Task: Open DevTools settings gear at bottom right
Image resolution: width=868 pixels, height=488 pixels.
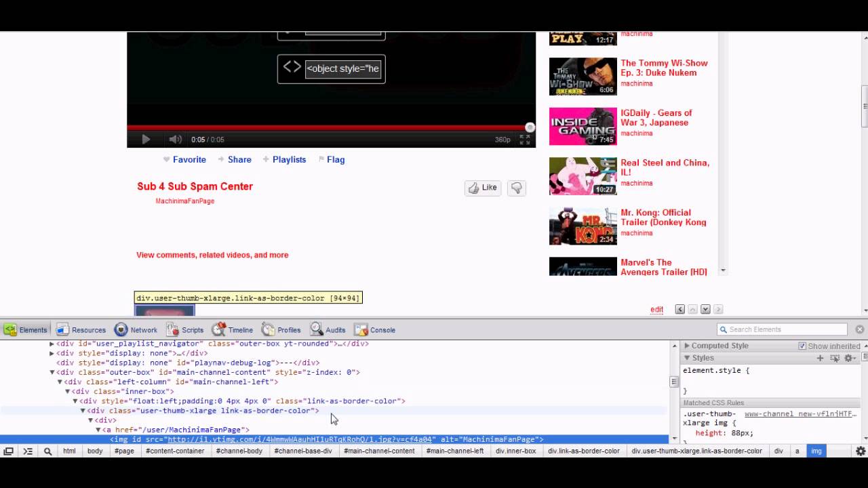Action: point(861,451)
